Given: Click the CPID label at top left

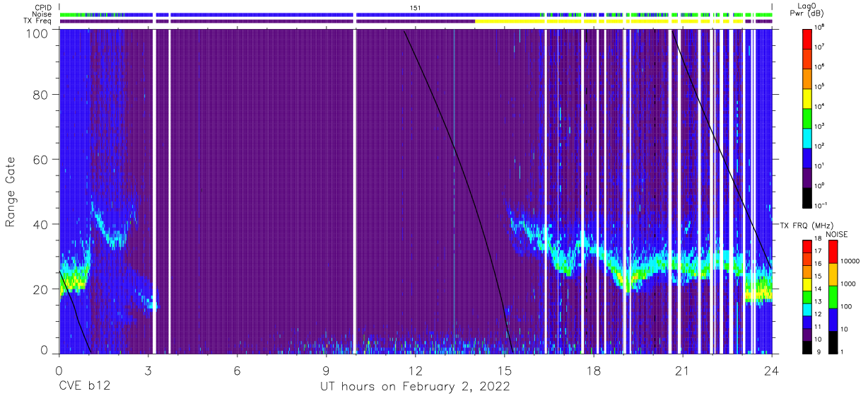Looking at the screenshot, I should pyautogui.click(x=42, y=7).
